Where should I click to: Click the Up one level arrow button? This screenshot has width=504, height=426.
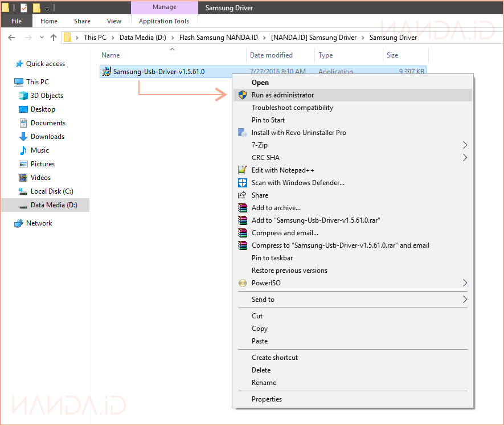54,38
